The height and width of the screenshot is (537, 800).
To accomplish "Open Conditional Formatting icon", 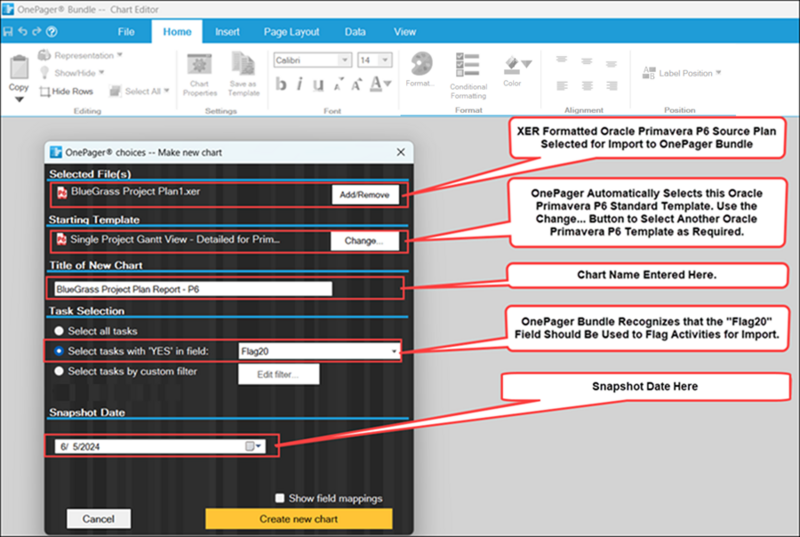I will 468,65.
